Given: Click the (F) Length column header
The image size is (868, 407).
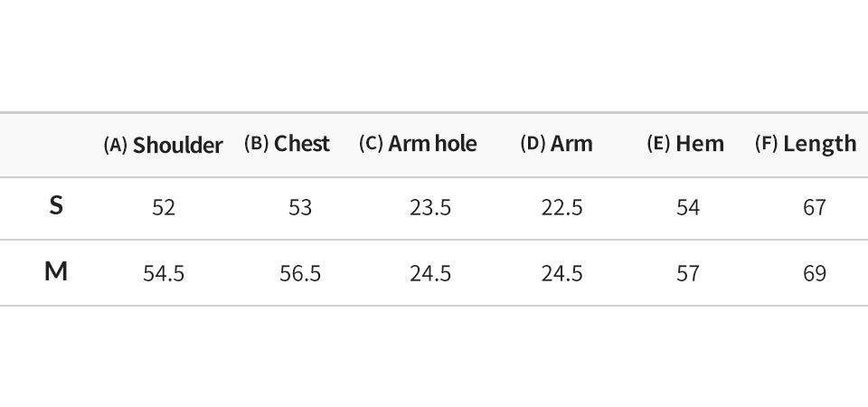Looking at the screenshot, I should (806, 144).
